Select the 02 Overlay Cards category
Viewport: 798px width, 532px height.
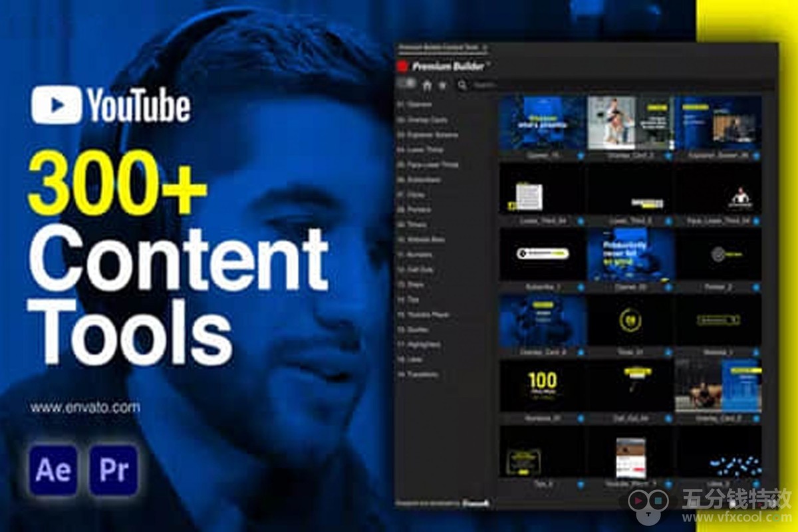click(x=422, y=120)
